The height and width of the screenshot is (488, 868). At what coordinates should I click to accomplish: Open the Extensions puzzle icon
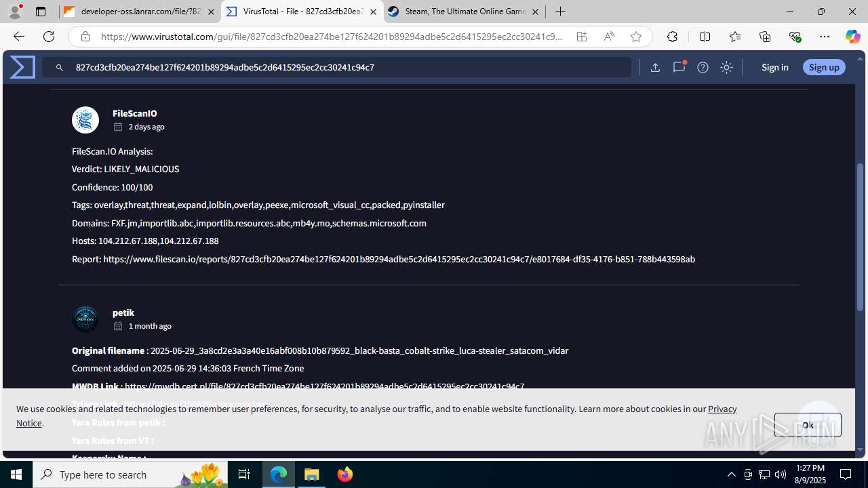(x=672, y=37)
